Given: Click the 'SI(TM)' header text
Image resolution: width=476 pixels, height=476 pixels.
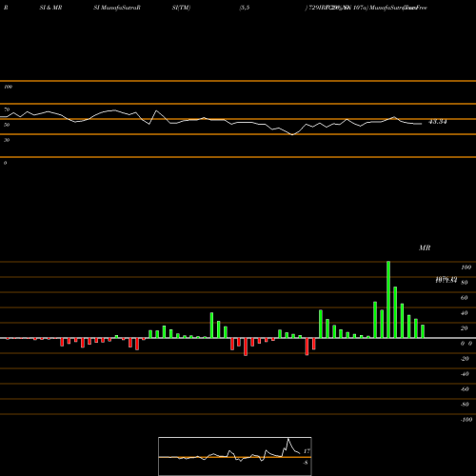Looking at the screenshot, I should 181,8.
